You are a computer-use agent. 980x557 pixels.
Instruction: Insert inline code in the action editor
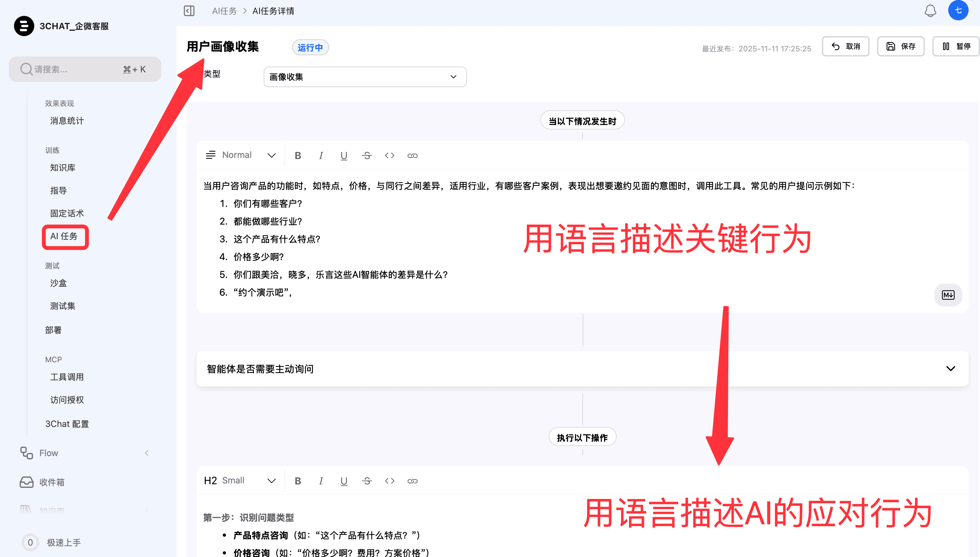[x=389, y=481]
